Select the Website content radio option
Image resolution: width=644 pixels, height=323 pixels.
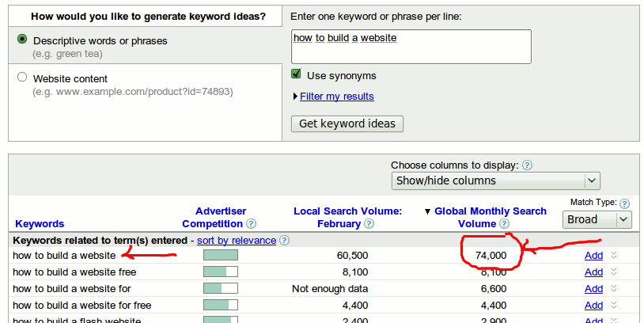click(x=22, y=78)
